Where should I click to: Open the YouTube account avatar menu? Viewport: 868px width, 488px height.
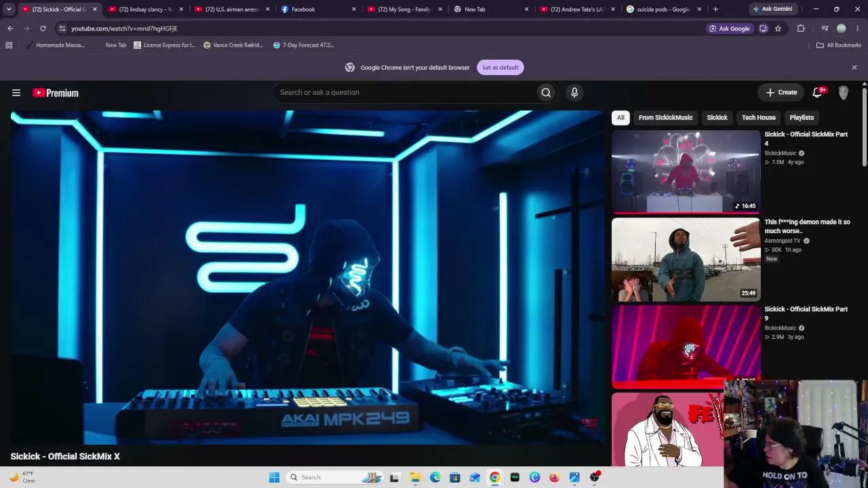point(844,93)
